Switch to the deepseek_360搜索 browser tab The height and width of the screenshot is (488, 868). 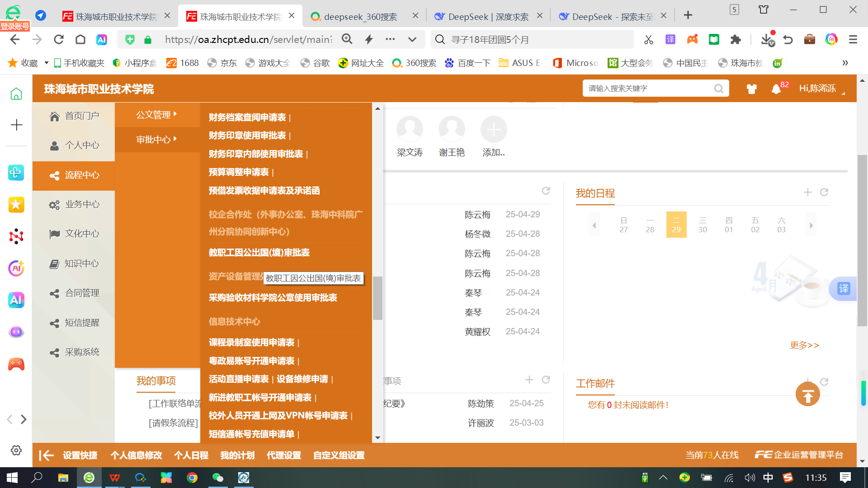pos(360,17)
